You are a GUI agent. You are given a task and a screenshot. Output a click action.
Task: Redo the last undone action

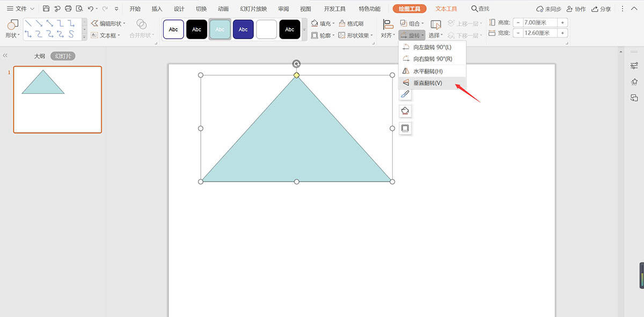(x=105, y=9)
